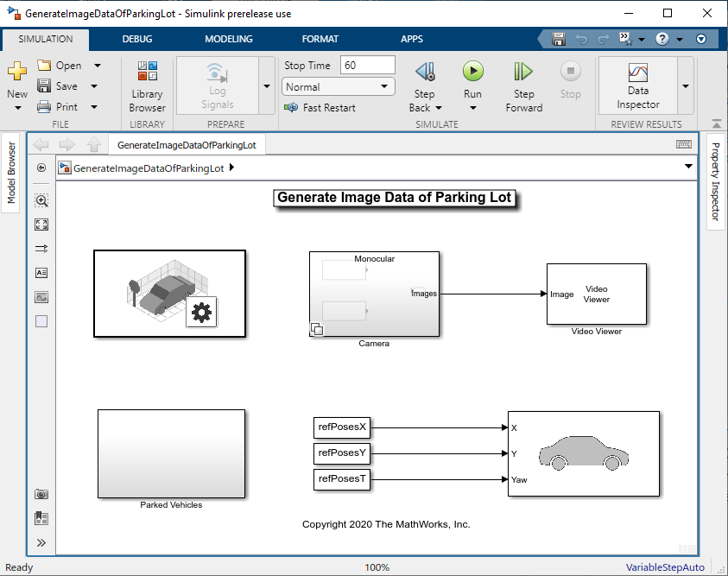Switch to the MODELING tab
728x576 pixels.
point(229,39)
